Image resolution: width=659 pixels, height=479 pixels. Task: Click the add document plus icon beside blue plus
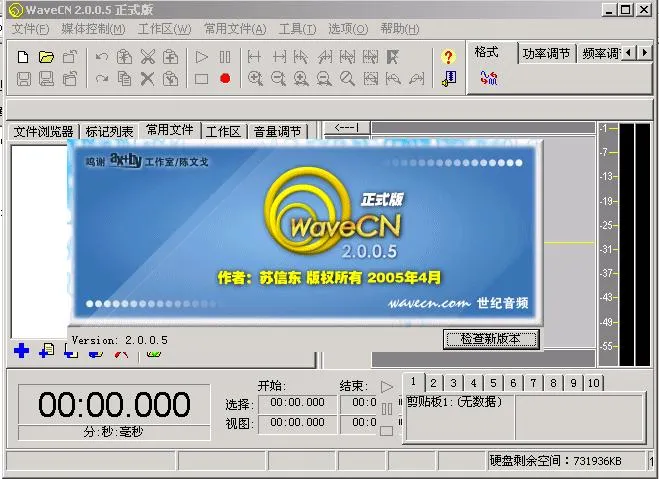pyautogui.click(x=46, y=350)
